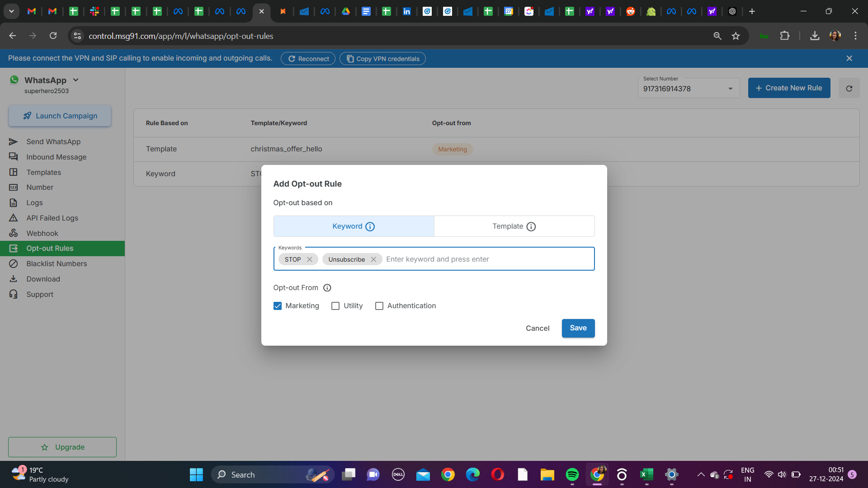The width and height of the screenshot is (868, 488).
Task: Close the VPN notification banner
Action: pyautogui.click(x=849, y=58)
